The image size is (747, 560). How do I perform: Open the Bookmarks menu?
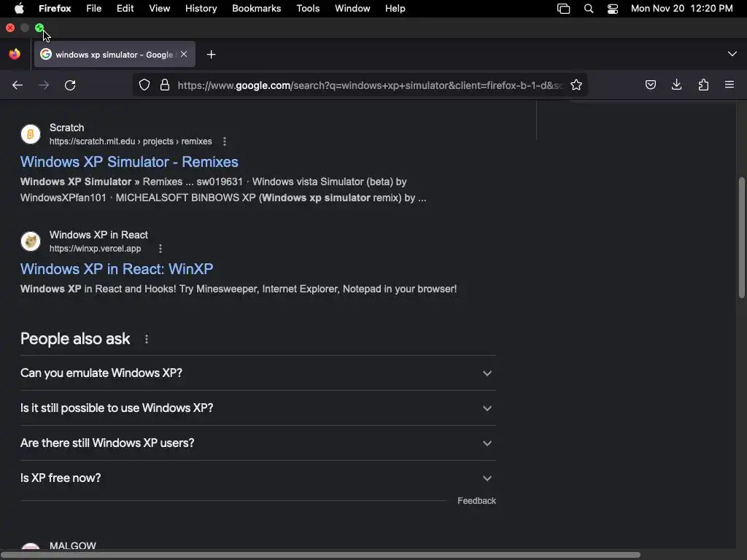(256, 9)
